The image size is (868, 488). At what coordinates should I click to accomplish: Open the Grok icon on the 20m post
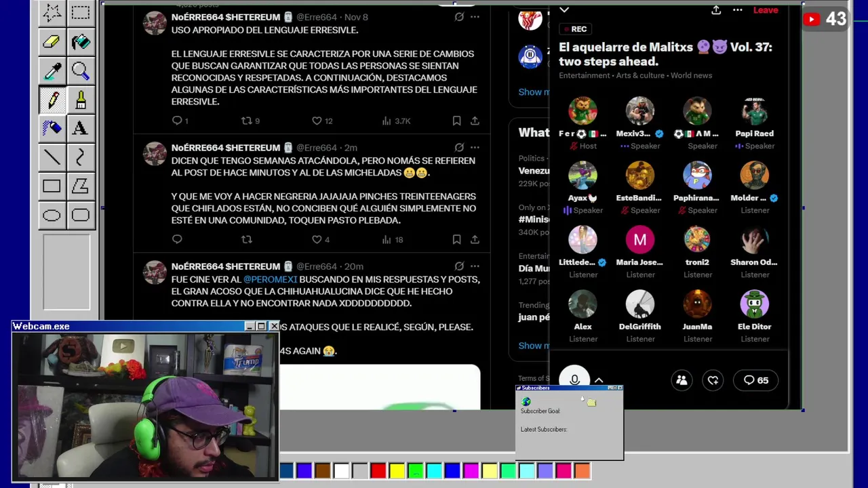point(459,266)
